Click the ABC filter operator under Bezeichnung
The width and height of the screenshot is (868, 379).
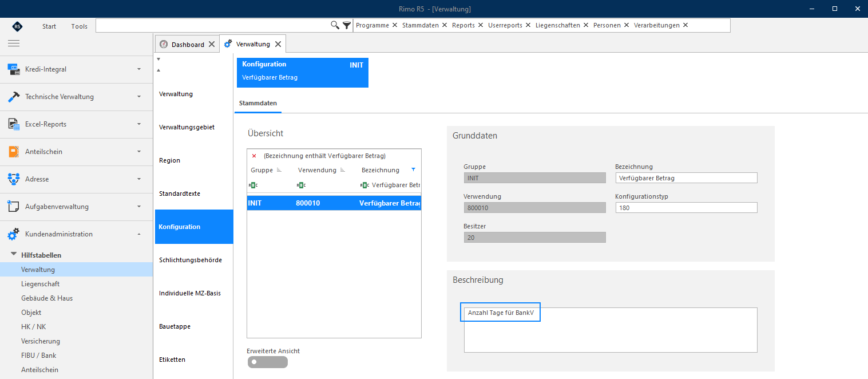tap(364, 185)
